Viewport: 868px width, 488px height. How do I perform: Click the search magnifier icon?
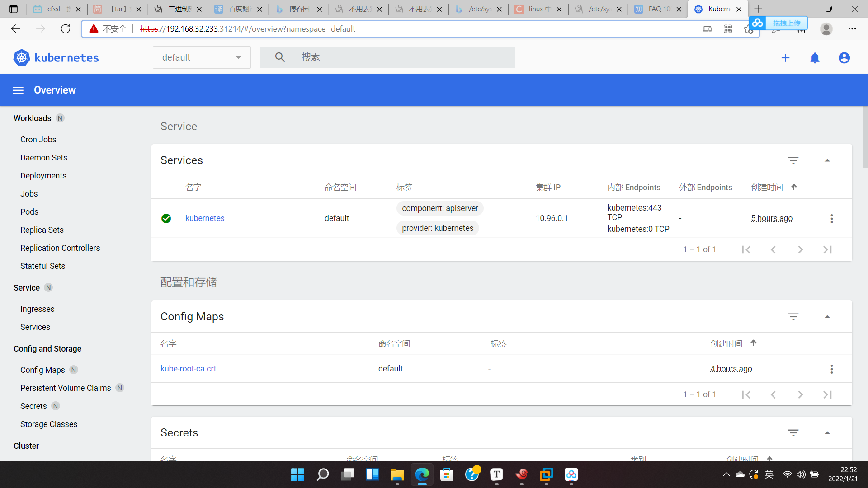coord(280,57)
